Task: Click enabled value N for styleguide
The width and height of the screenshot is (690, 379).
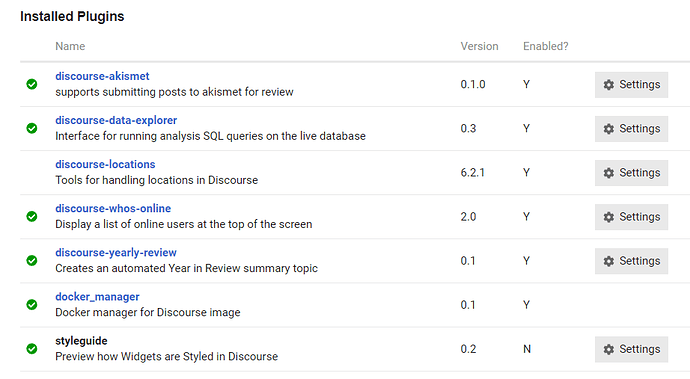Action: tap(527, 349)
